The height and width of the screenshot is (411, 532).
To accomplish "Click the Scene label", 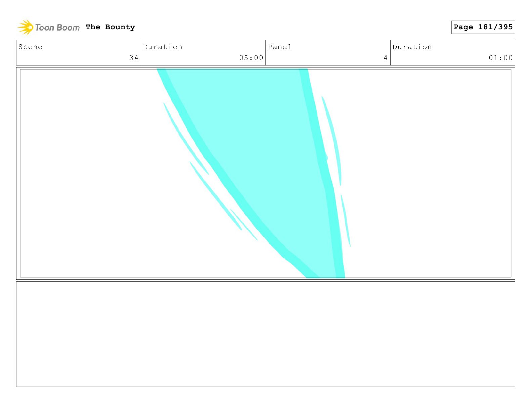I will 31,47.
